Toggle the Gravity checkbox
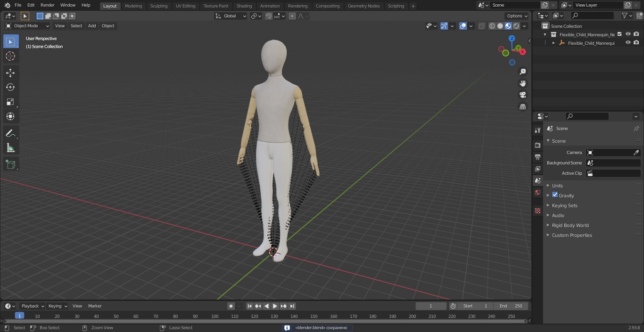Screen dimensions: 644x332 click(x=555, y=195)
